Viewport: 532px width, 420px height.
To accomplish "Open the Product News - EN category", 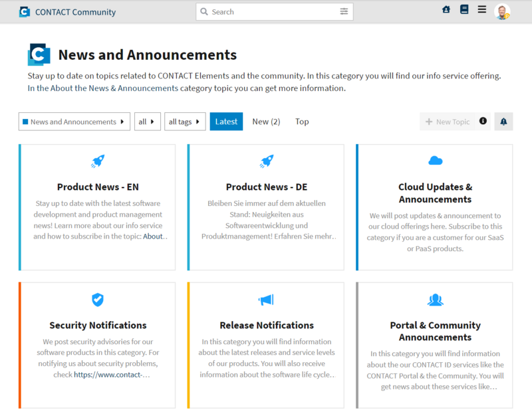I will 98,187.
